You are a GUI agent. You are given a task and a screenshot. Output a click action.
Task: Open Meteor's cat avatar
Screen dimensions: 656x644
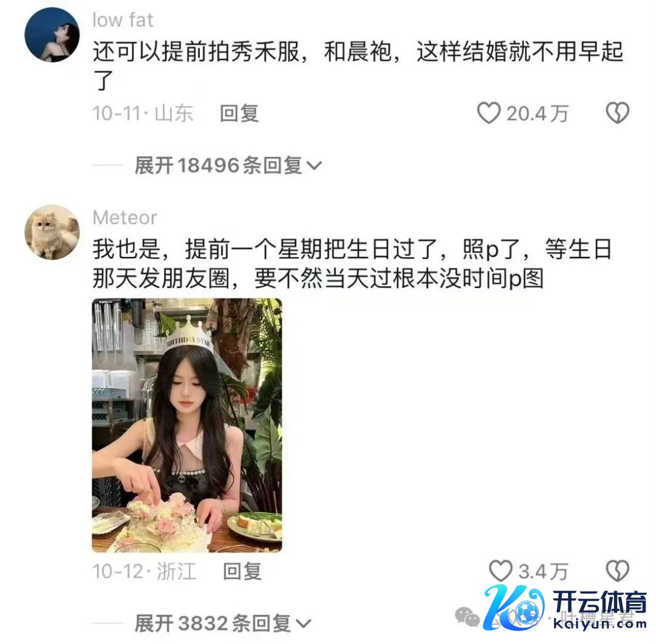(x=52, y=232)
